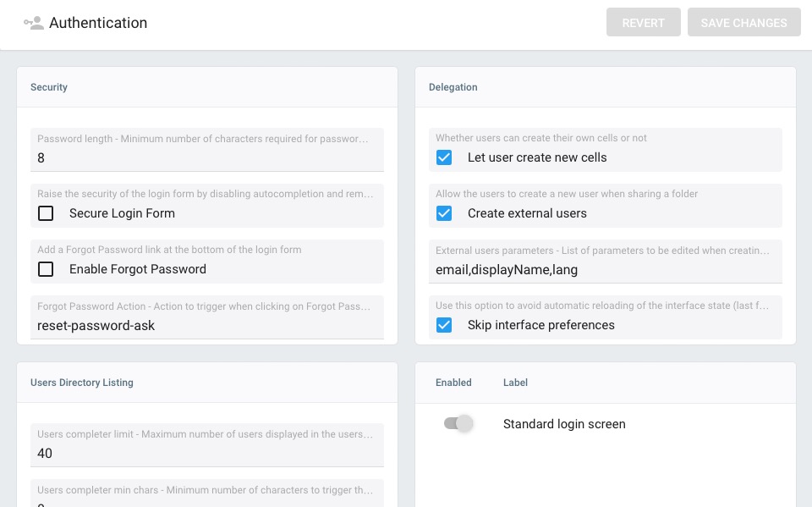Image resolution: width=812 pixels, height=507 pixels.
Task: Uncheck Skip interface preferences
Action: (x=444, y=325)
